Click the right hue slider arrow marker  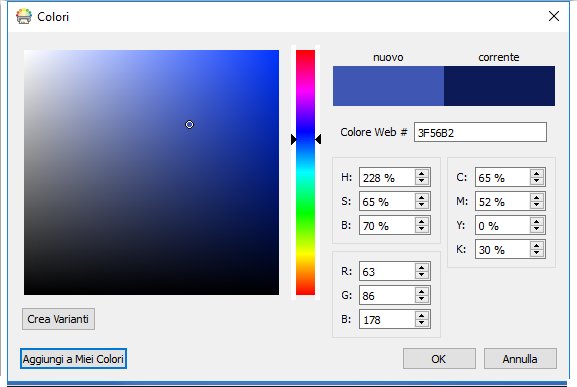coord(318,139)
